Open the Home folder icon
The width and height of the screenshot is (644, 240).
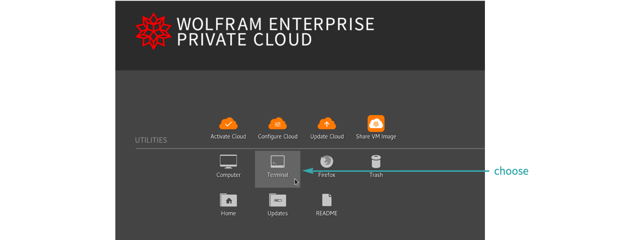coord(228,200)
